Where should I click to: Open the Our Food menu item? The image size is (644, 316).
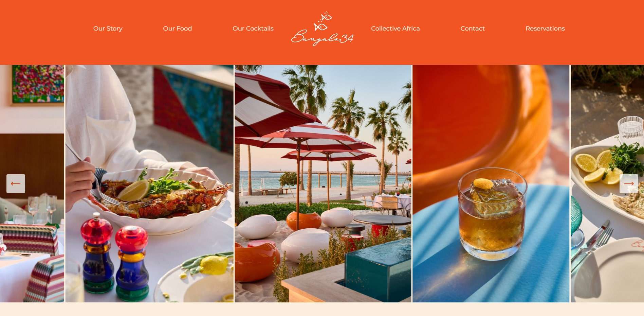(177, 29)
